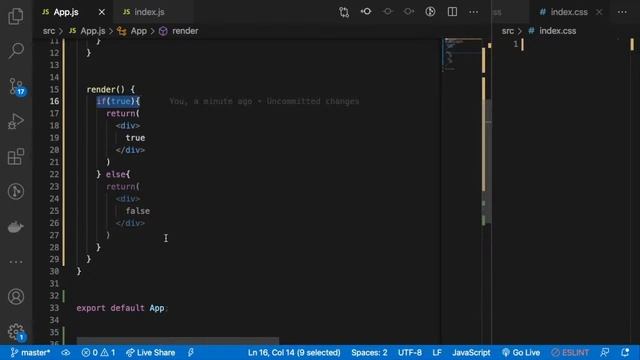Screen dimensions: 640x360
Task: Click the master branch in status bar
Action: click(30, 353)
